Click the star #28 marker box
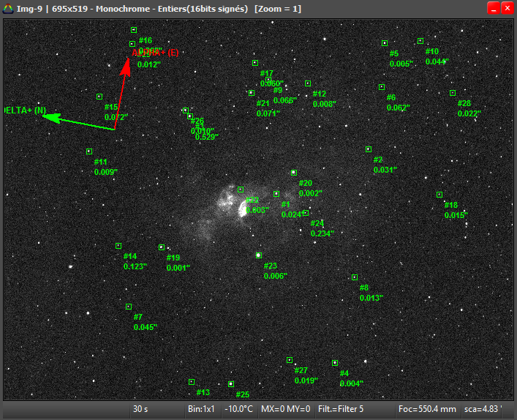Viewport: 517px width, 420px height. pyautogui.click(x=453, y=93)
